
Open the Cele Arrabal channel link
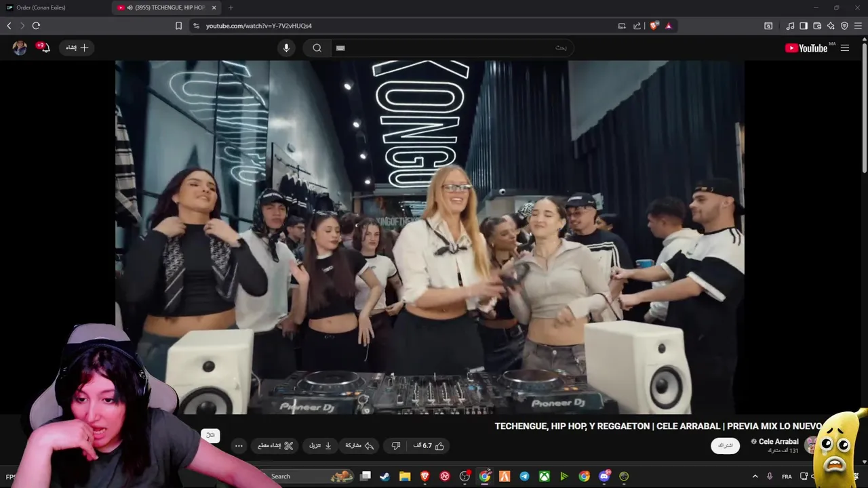(778, 442)
